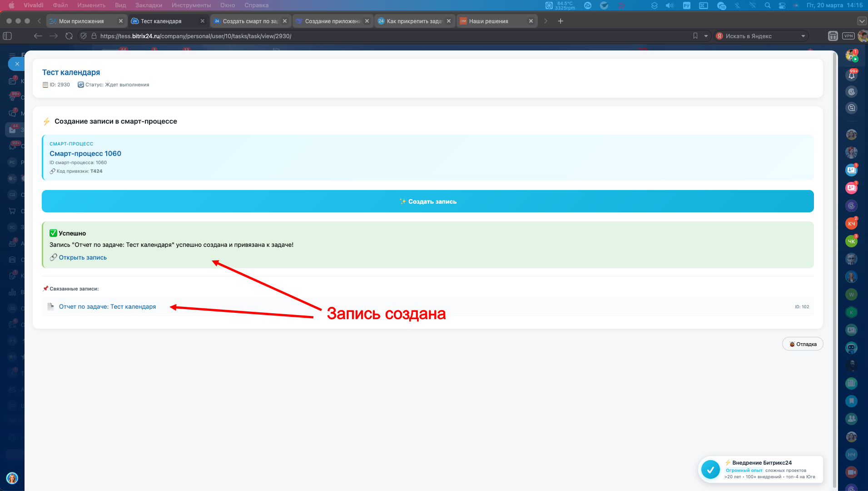The height and width of the screenshot is (491, 868).
Task: Open the 'Внедрение Битрикс24' promo widget
Action: tap(760, 470)
